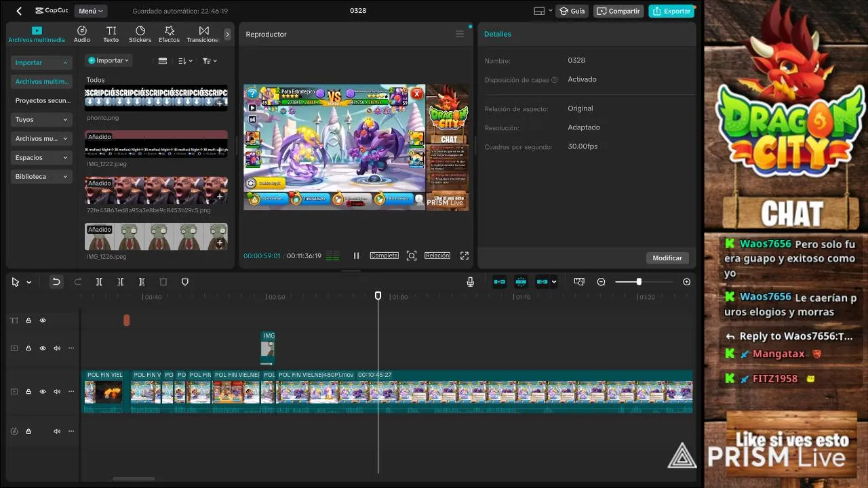This screenshot has width=868, height=488.
Task: Hide the main video track with its eye icon
Action: click(x=43, y=392)
